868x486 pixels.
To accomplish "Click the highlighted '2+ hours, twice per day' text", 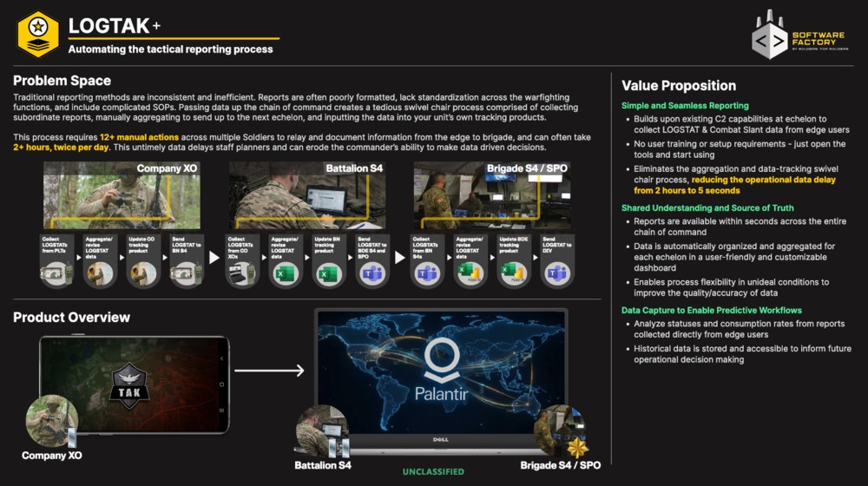I will pos(61,148).
